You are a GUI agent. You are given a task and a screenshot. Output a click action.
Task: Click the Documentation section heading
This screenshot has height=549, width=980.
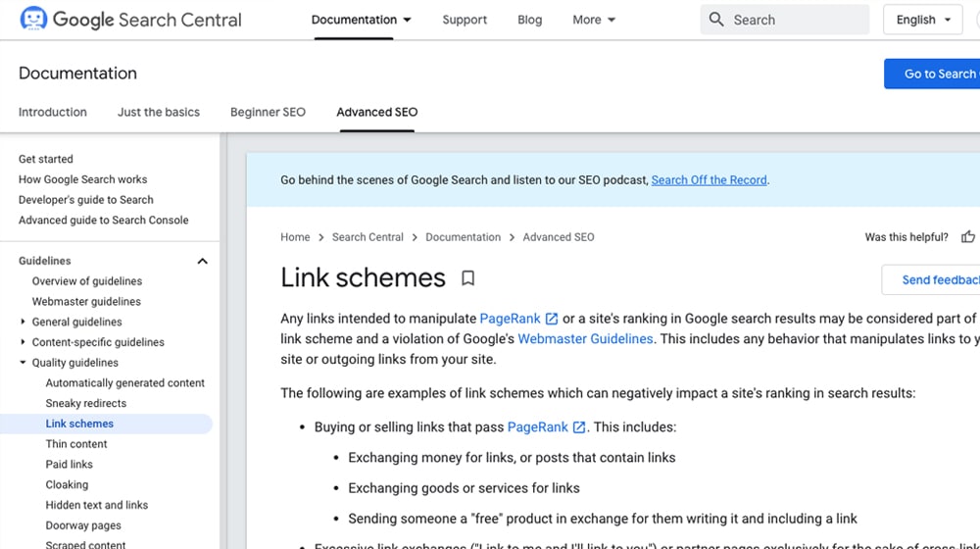tap(77, 74)
